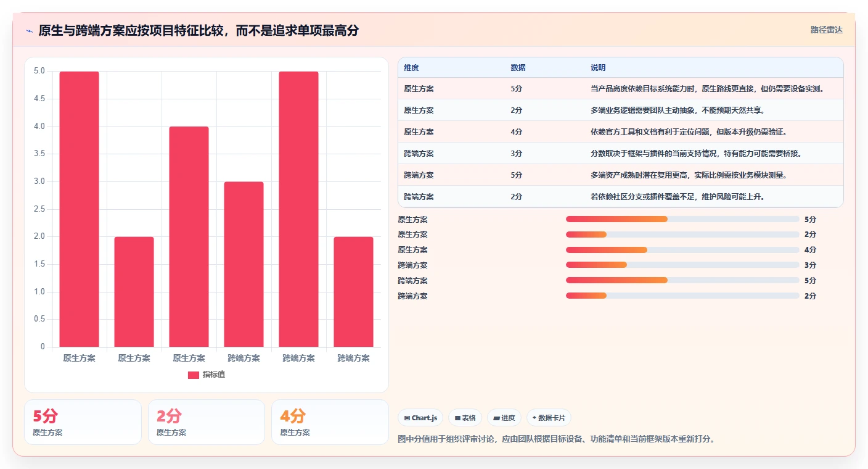Click the 4.5 label on the chart y-axis

point(39,99)
